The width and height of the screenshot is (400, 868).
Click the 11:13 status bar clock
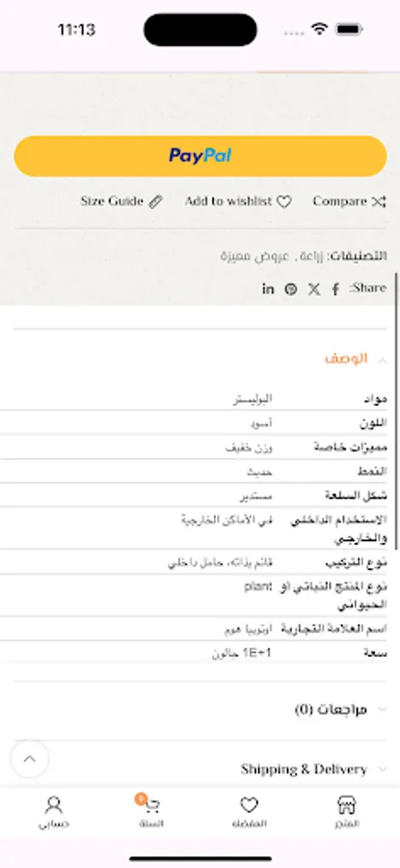tap(76, 29)
